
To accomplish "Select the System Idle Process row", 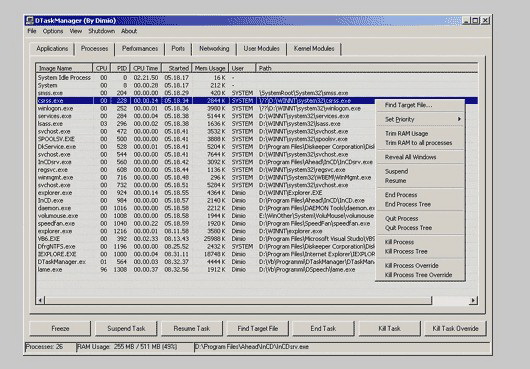I will pyautogui.click(x=257, y=78).
